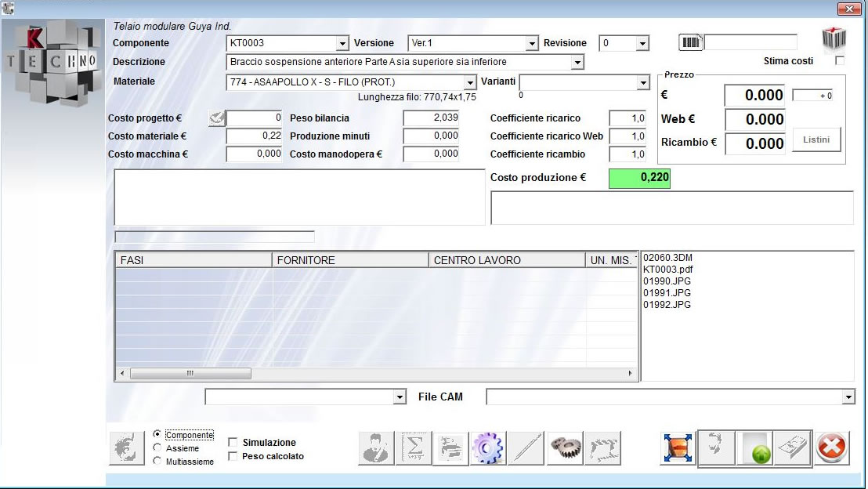868x489 pixels.
Task: Select file 01991.JPG in the list
Action: point(667,292)
